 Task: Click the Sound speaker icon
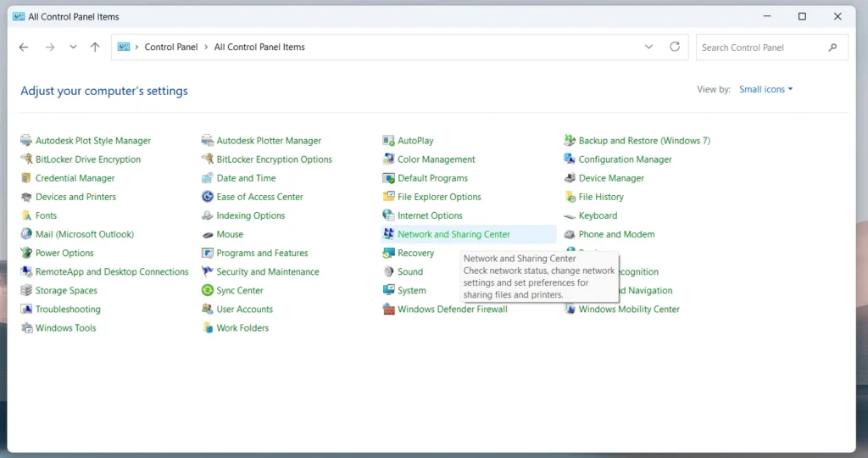(x=388, y=272)
